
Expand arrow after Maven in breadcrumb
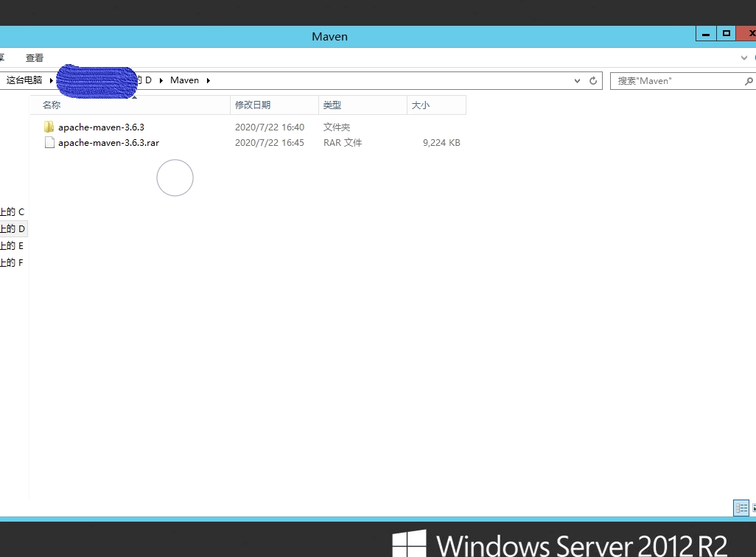(209, 80)
